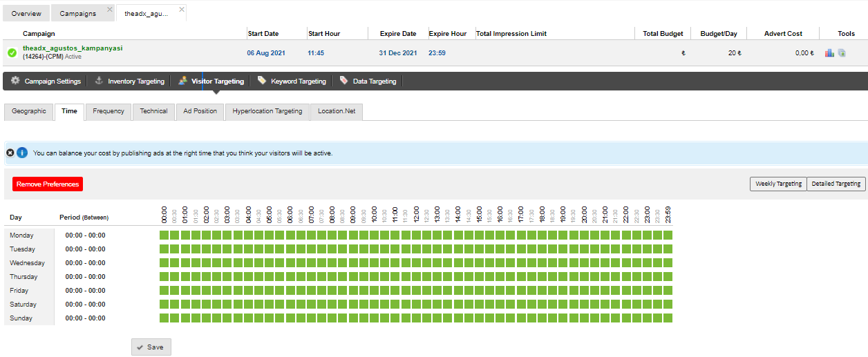
Task: Dismiss the info message with X icon
Action: 10,153
